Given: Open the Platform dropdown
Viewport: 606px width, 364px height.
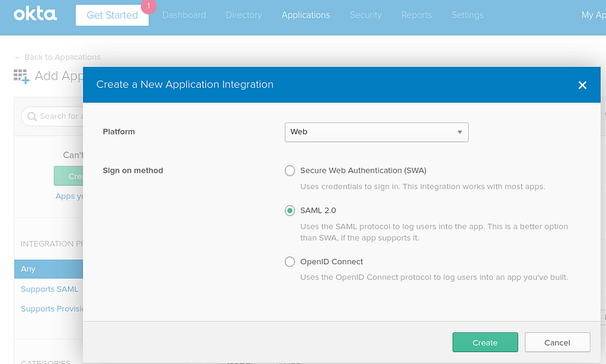Looking at the screenshot, I should point(376,132).
